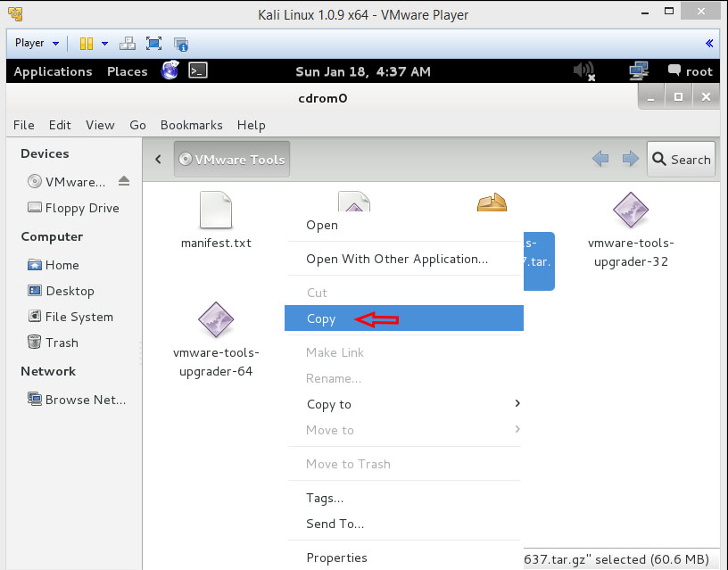Viewport: 728px width, 570px height.
Task: Choose Rename in context menu
Action: pyautogui.click(x=404, y=378)
